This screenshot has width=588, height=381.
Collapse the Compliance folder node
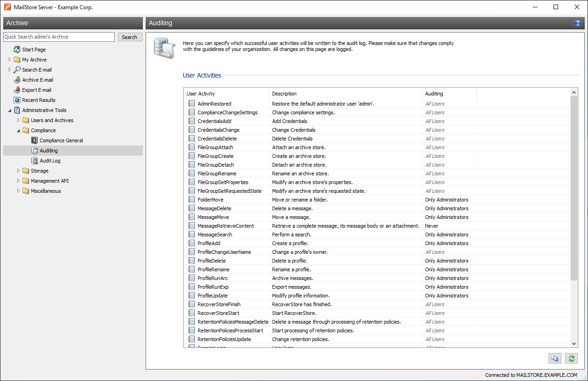tap(18, 130)
